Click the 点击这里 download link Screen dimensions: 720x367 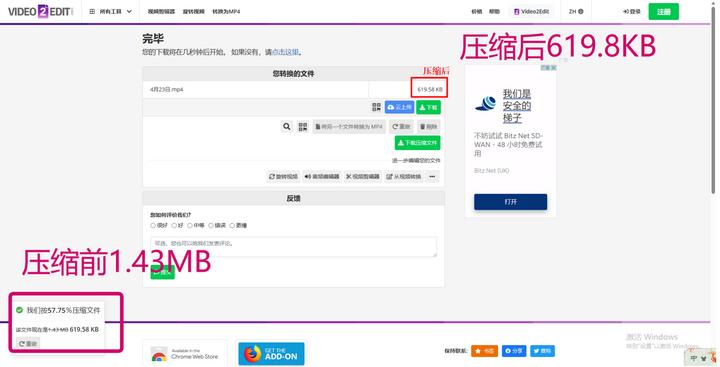285,52
